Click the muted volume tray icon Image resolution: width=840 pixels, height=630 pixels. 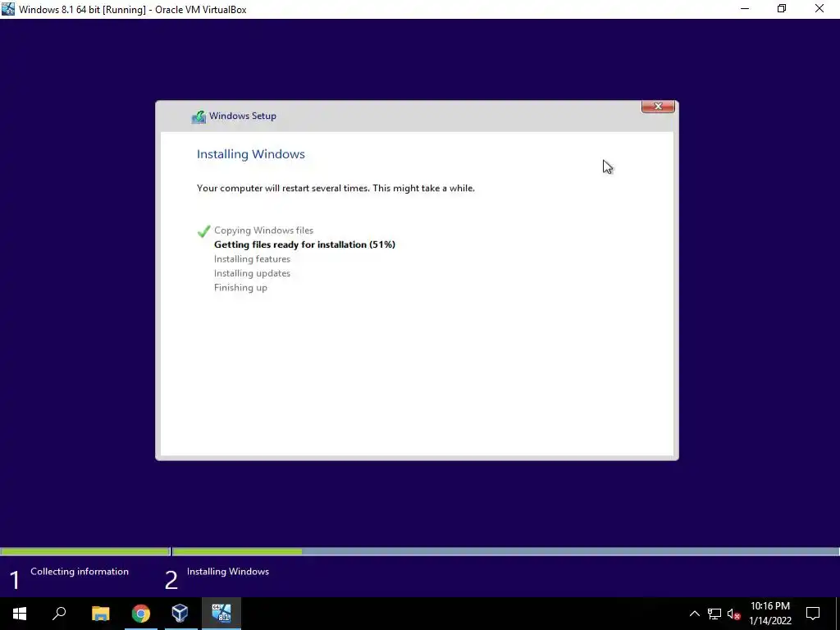coord(734,614)
